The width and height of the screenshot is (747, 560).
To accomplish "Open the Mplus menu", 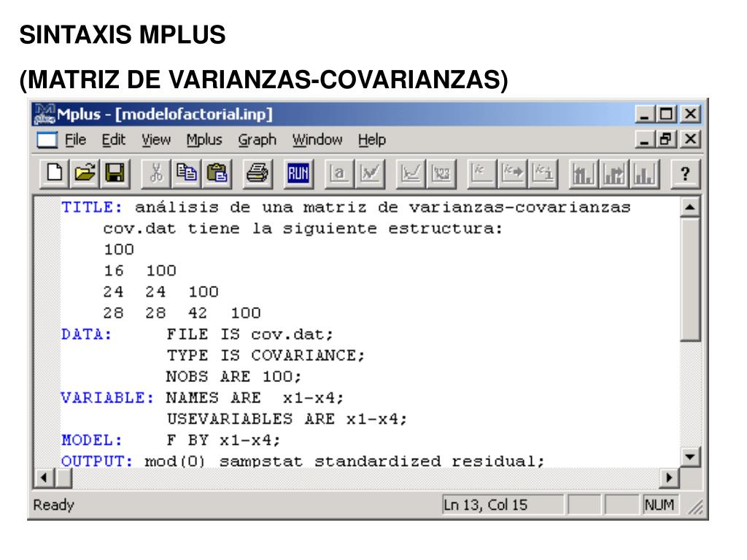I will click(x=204, y=140).
